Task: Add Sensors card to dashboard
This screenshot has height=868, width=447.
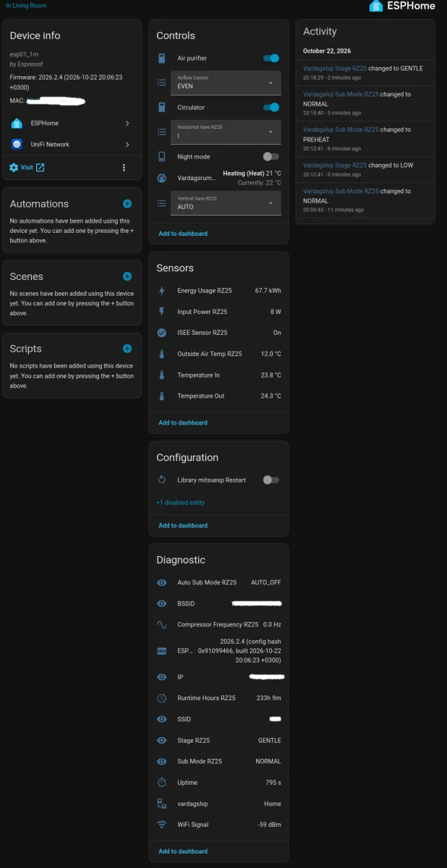Action: (x=183, y=422)
